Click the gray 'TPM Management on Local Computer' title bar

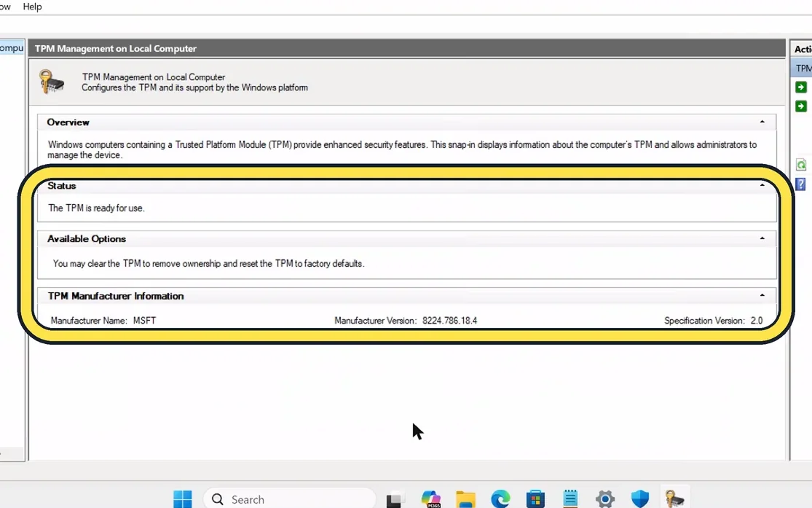coord(407,48)
